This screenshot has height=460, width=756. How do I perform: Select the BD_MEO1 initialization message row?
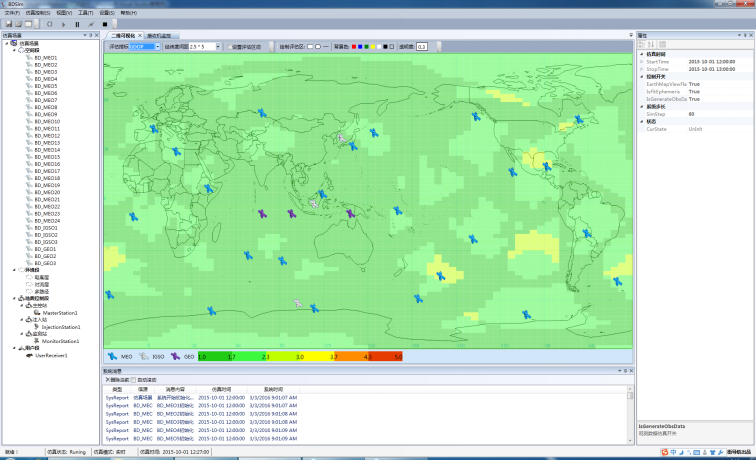(201, 406)
